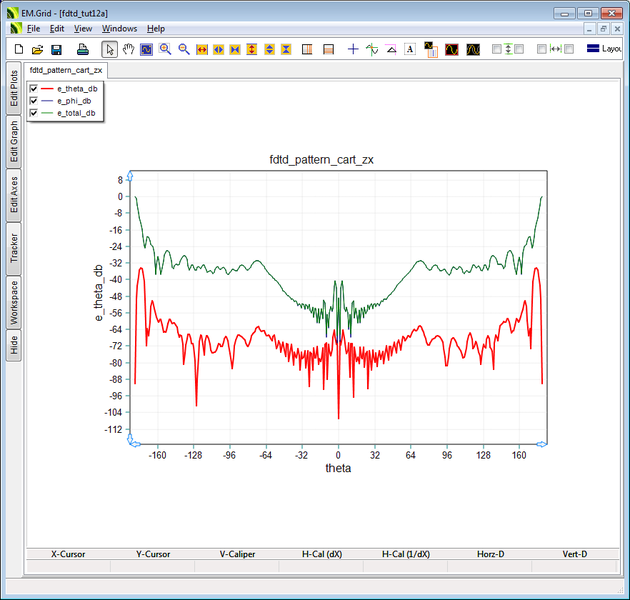This screenshot has height=600, width=630.
Task: Click the New document icon
Action: coord(18,49)
